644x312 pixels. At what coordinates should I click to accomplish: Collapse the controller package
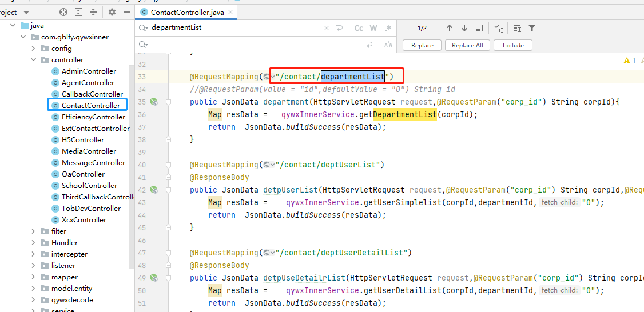33,60
